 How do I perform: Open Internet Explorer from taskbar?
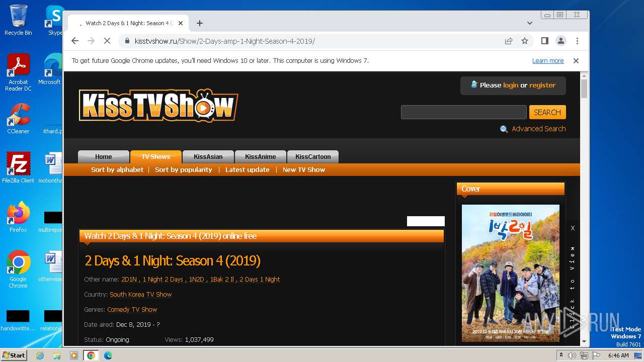coord(40,355)
